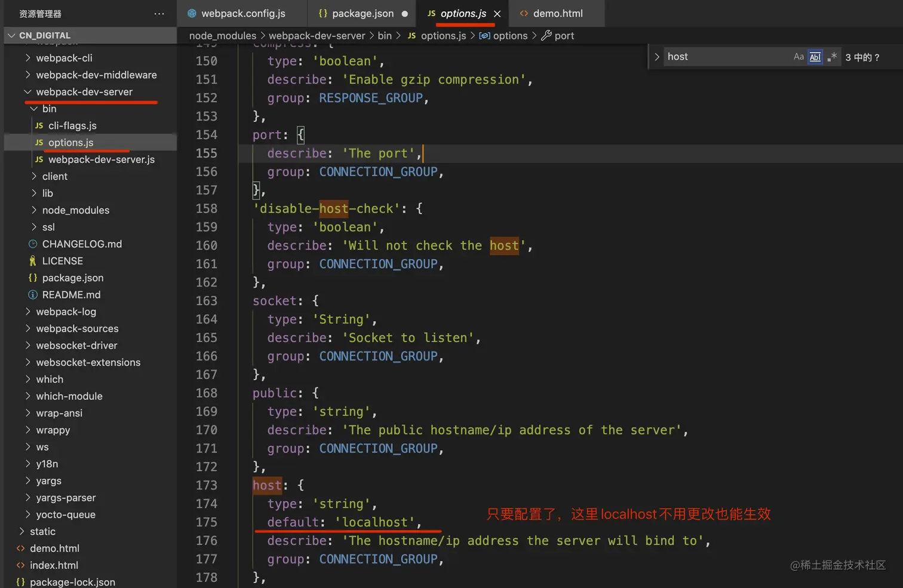
Task: Expand the webpack-dev-middleware folder
Action: tap(96, 75)
